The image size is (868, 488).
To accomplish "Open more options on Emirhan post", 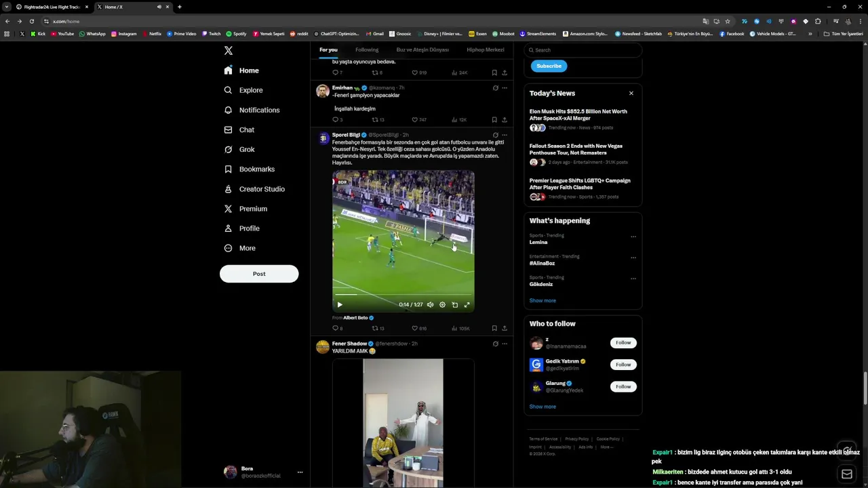I will pos(504,88).
